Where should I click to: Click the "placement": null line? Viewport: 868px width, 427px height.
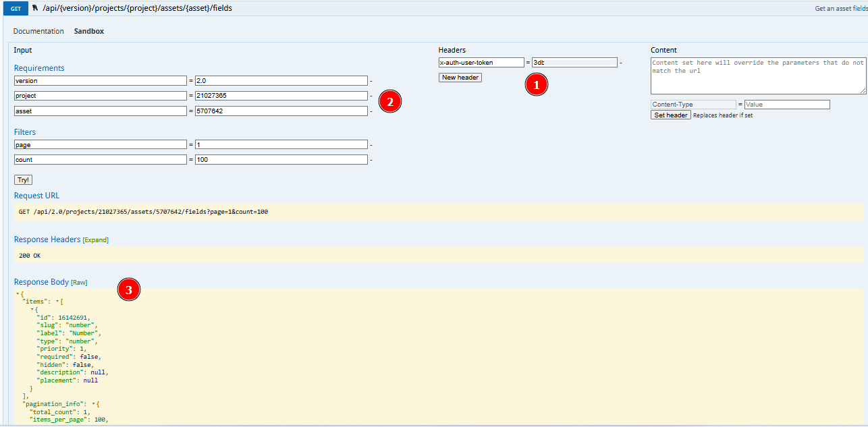[x=67, y=380]
